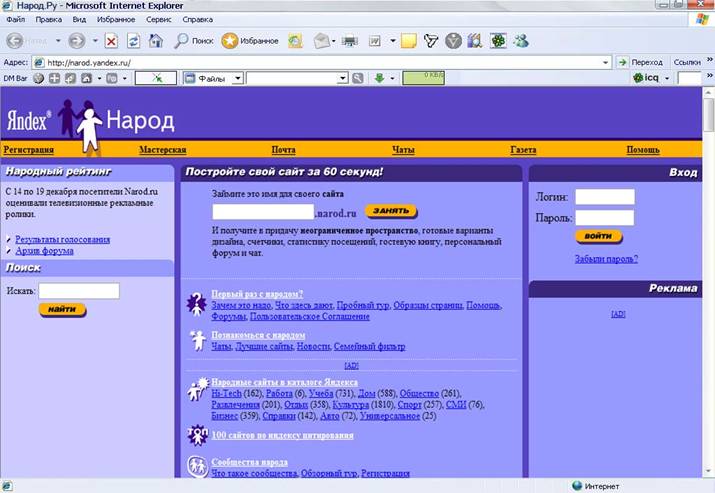Print the page with printer icon
This screenshot has height=493, width=715.
pyautogui.click(x=350, y=42)
